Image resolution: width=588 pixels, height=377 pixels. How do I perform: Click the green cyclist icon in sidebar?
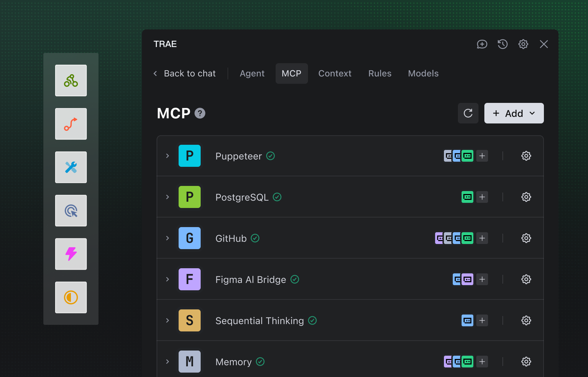pos(71,80)
